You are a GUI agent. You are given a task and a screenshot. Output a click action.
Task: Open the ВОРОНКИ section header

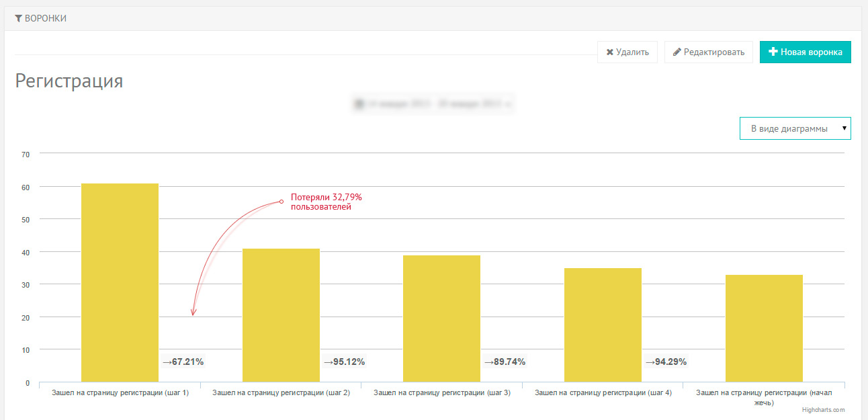[x=45, y=18]
